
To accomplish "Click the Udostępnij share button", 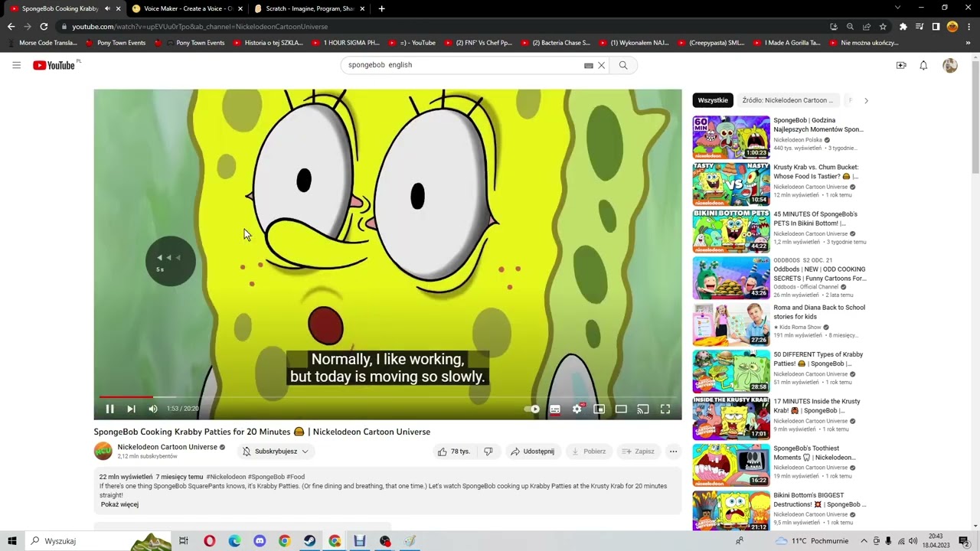I will 533,452.
